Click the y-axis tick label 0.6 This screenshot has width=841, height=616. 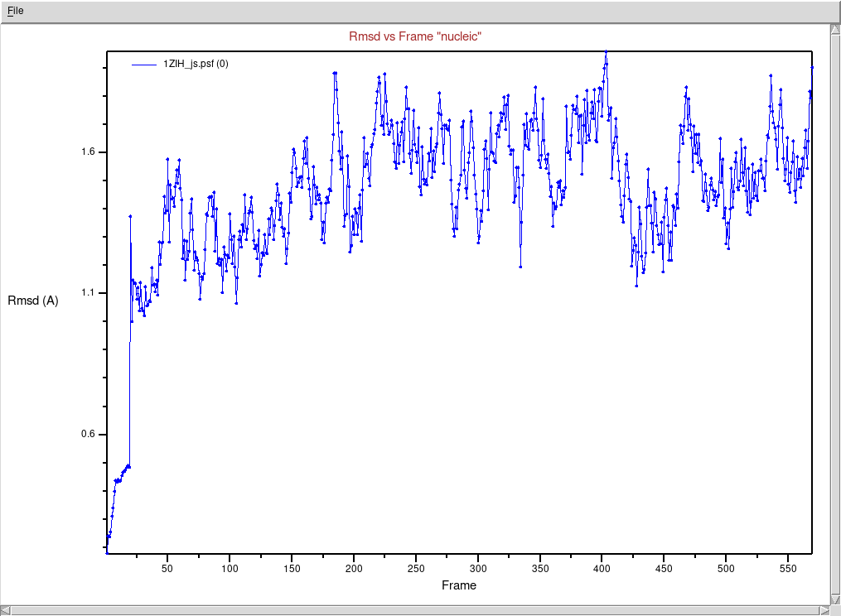88,434
